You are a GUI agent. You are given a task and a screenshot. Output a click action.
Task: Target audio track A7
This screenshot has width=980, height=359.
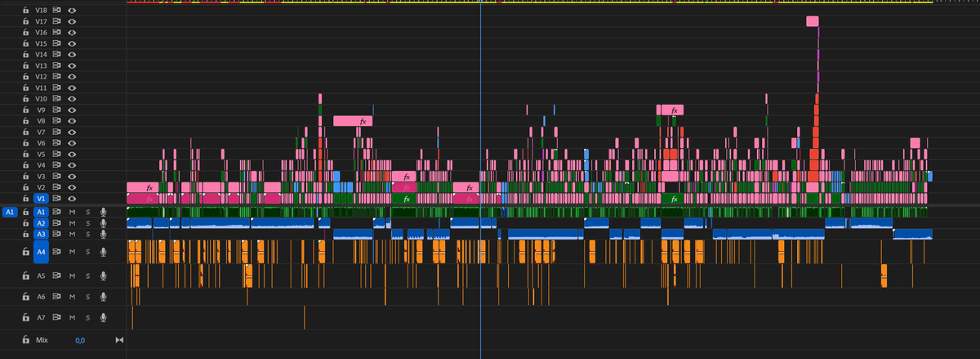point(42,317)
